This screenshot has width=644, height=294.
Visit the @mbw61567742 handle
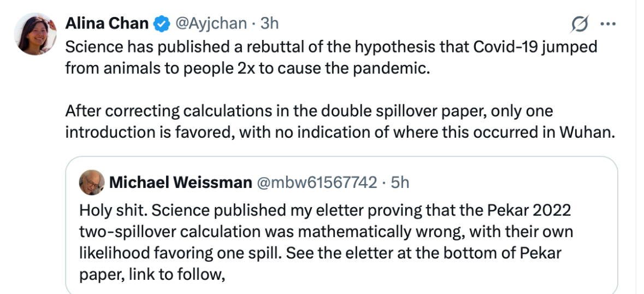[x=317, y=182]
